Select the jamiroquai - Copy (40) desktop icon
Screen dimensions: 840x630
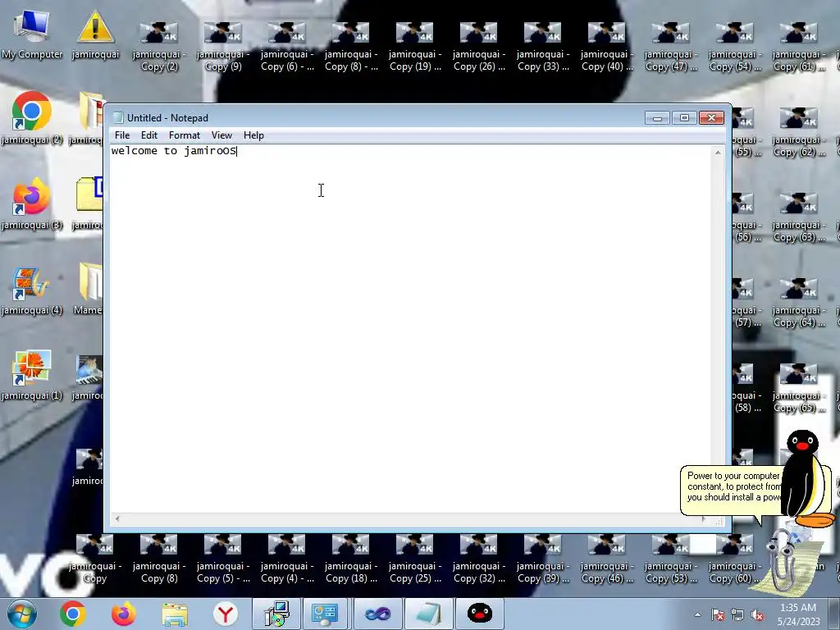(607, 47)
